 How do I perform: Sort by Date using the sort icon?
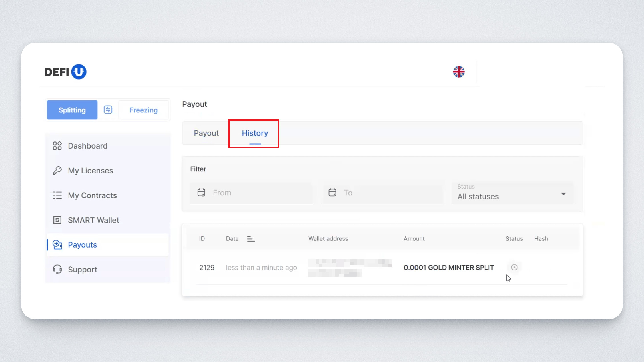click(x=251, y=239)
